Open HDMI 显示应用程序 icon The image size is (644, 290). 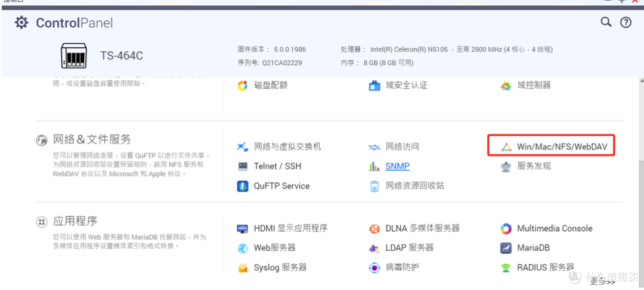tap(243, 229)
